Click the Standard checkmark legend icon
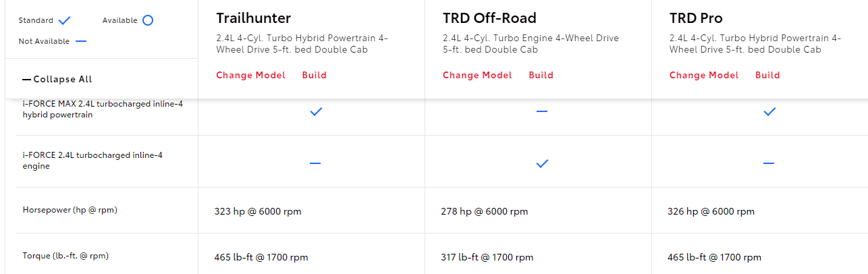The image size is (868, 274). [65, 21]
